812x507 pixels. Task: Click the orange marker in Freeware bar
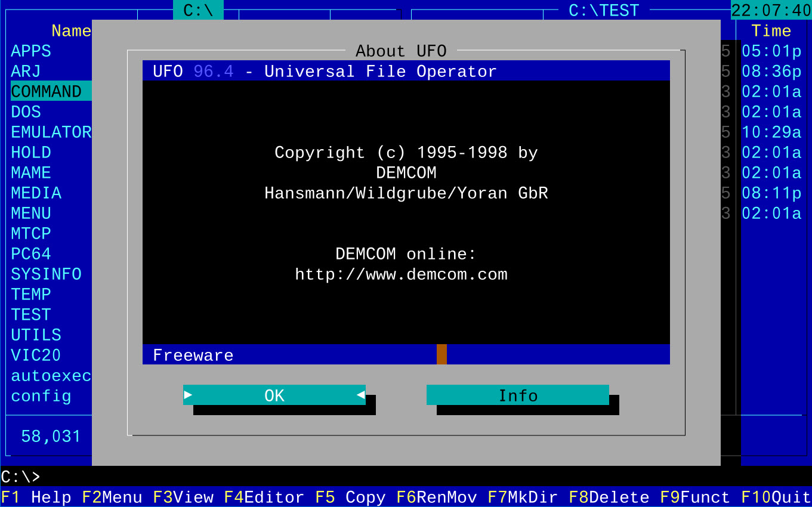(x=441, y=354)
